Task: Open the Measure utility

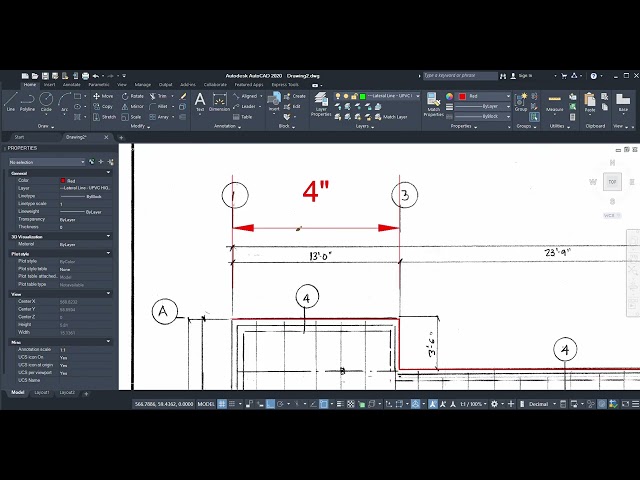Action: (x=554, y=103)
